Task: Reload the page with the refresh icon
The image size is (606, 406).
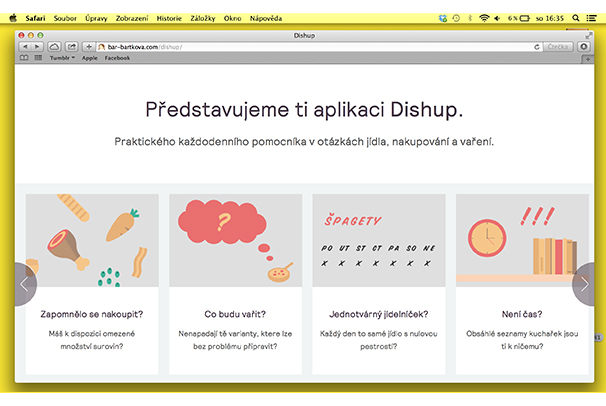Action: tap(537, 47)
